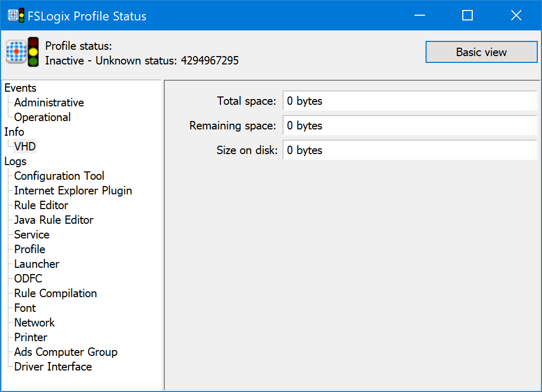The height and width of the screenshot is (392, 542).
Task: Open the Rule Compilation log
Action: pyautogui.click(x=55, y=293)
